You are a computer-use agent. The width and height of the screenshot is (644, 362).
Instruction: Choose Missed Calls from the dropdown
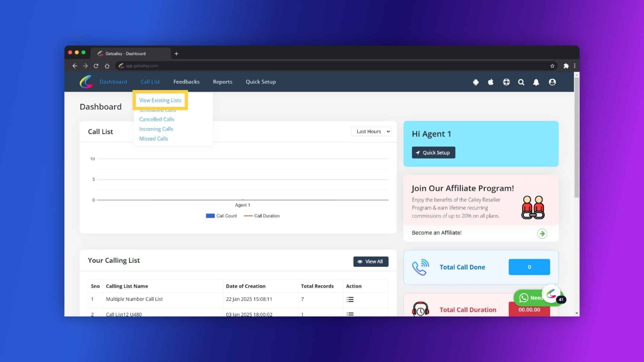coord(153,138)
